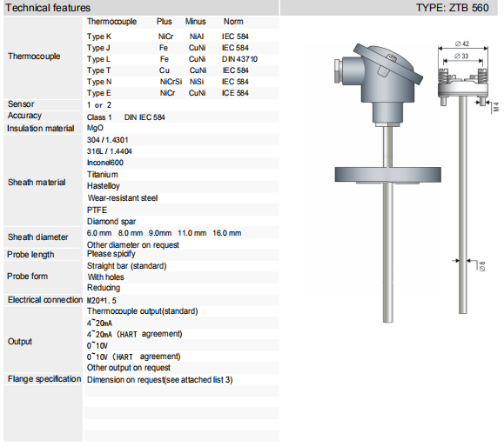Screen dimensions: 504x447
Task: Click the "Output" row label
Action: [20, 342]
